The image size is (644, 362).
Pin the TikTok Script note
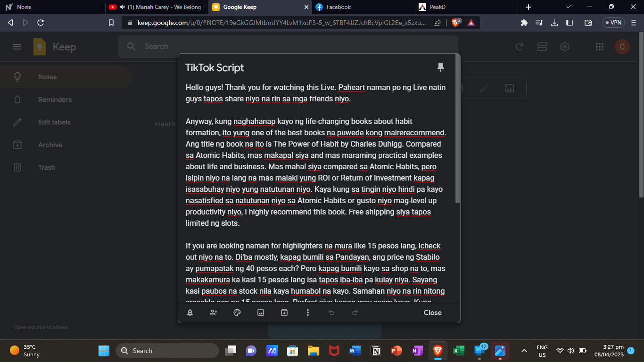click(x=441, y=67)
